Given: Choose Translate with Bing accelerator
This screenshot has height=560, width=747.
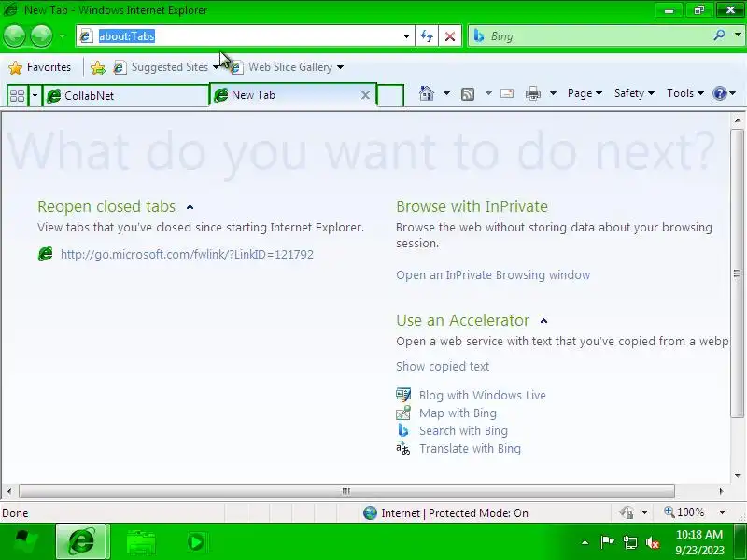Looking at the screenshot, I should pos(470,449).
